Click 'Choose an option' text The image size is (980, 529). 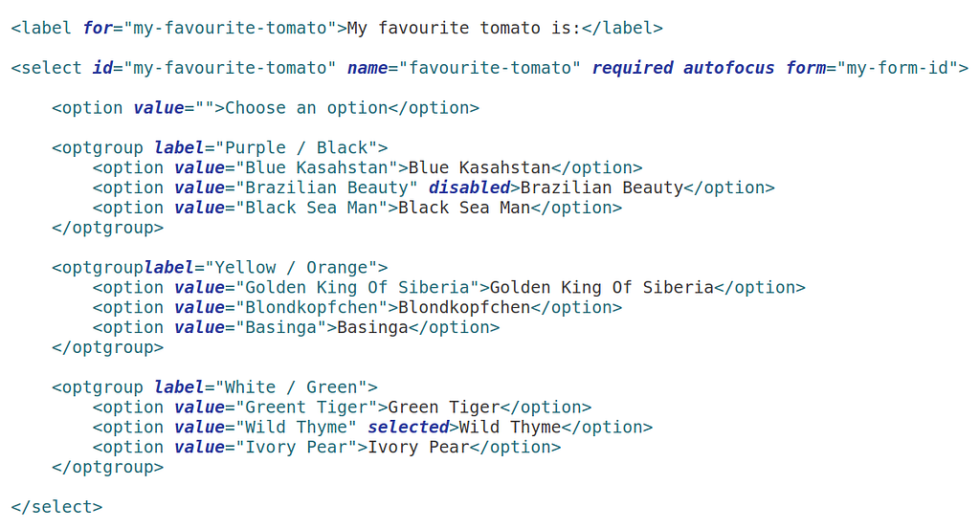tap(306, 108)
